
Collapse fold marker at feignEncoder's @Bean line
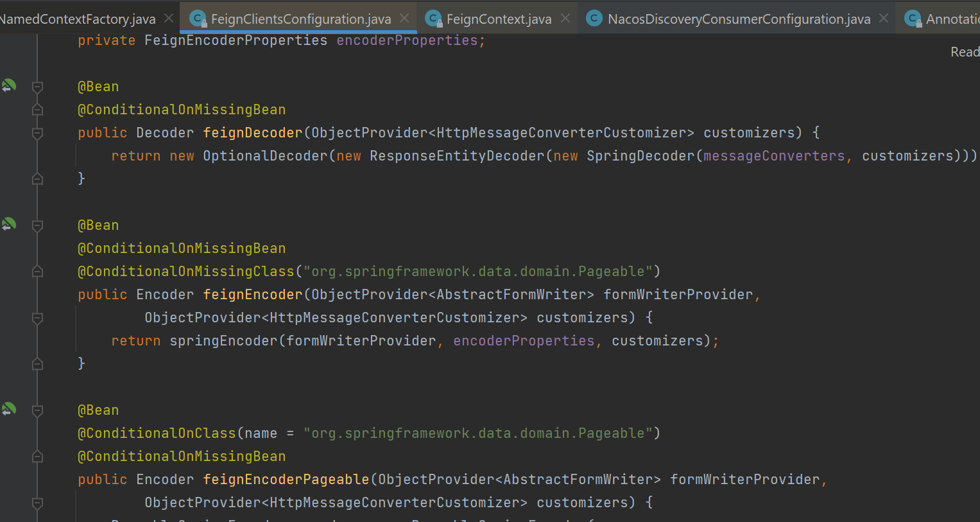tap(38, 225)
